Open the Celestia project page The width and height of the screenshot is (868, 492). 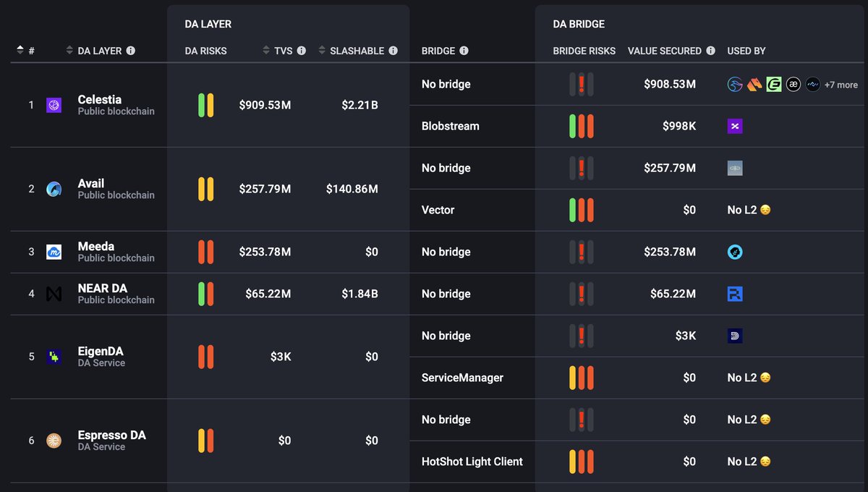coord(100,99)
